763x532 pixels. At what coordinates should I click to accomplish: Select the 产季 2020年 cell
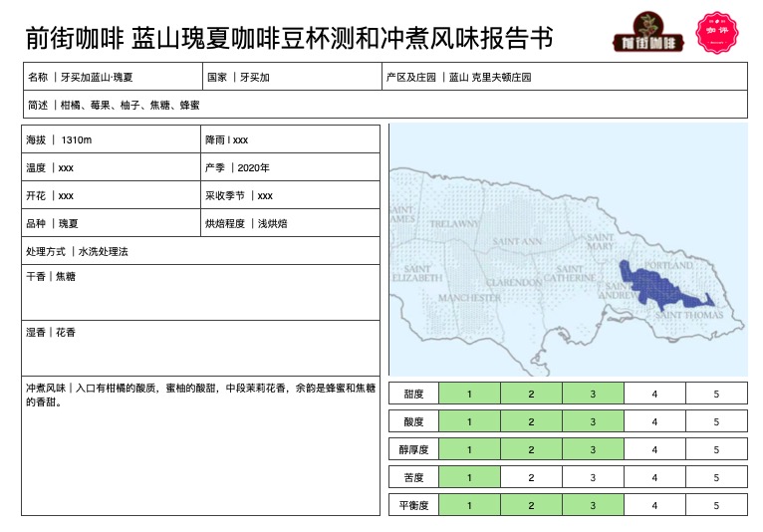point(291,167)
